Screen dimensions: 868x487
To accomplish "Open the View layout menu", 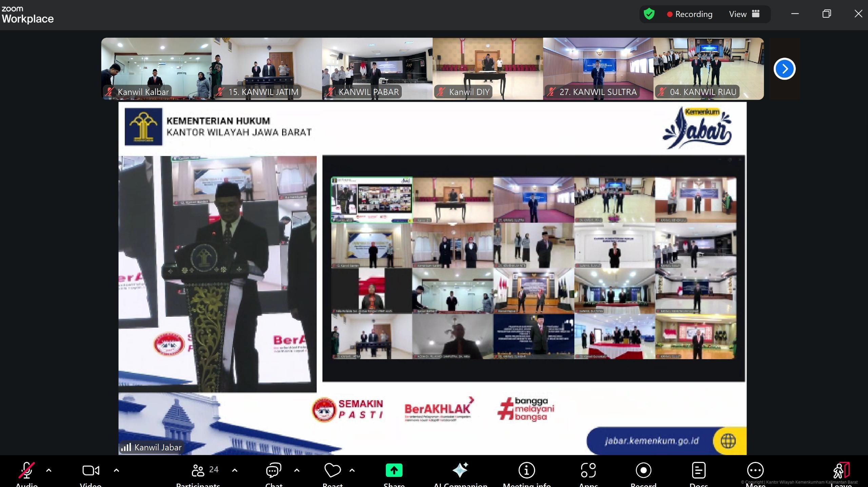I will [x=744, y=14].
